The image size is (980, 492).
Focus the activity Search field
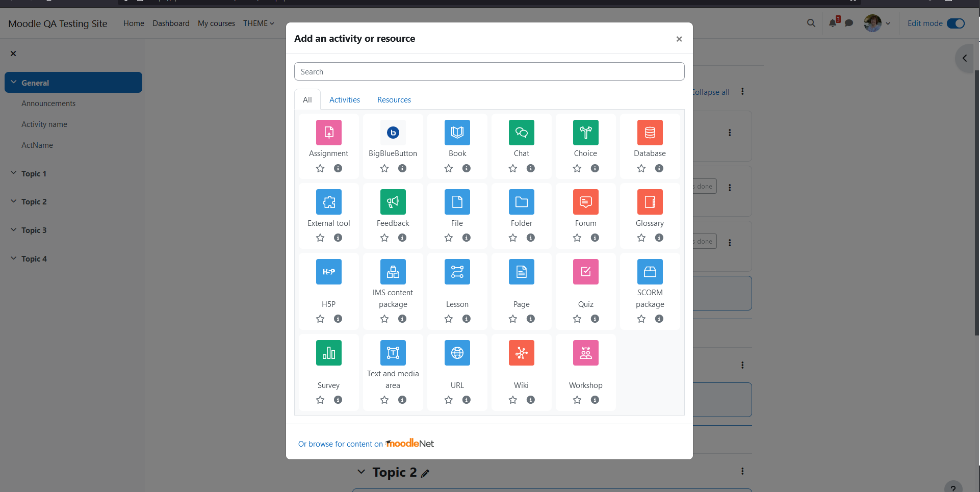click(489, 71)
